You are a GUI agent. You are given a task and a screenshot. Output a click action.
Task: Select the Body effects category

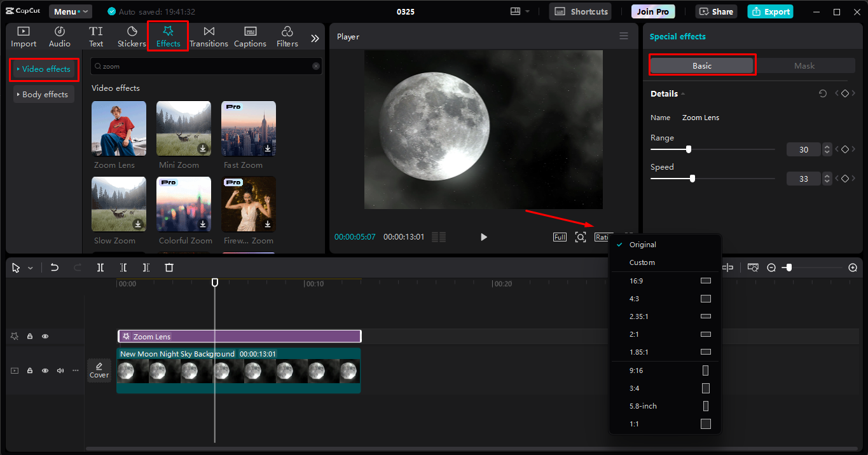(43, 94)
